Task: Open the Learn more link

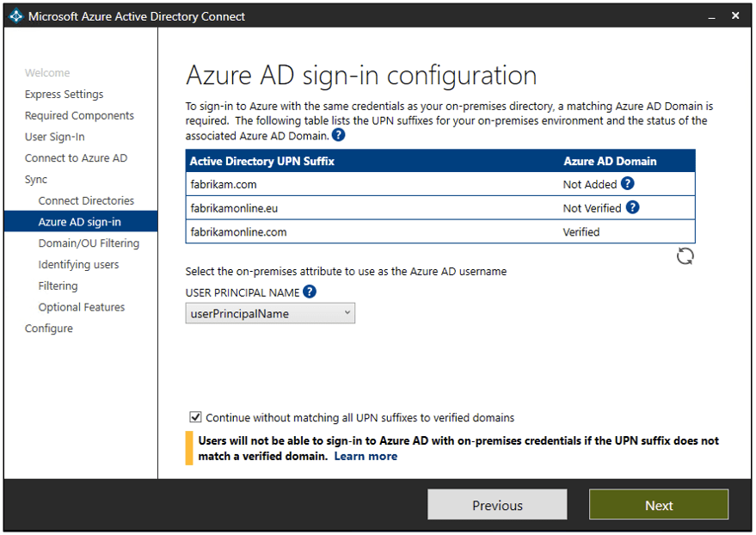Action: [x=366, y=456]
